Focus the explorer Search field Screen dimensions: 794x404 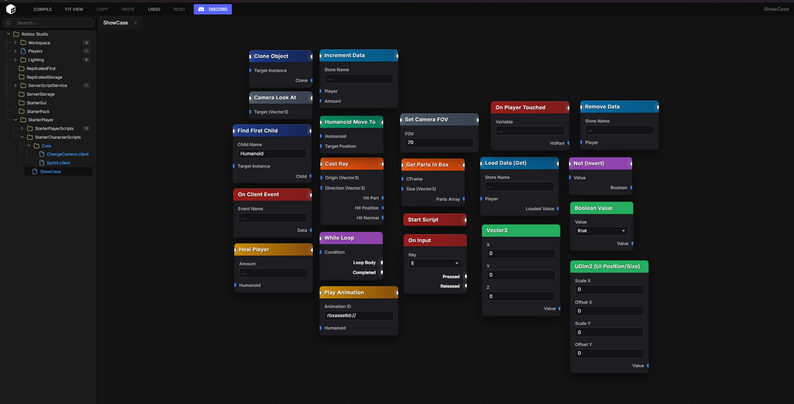[49, 23]
